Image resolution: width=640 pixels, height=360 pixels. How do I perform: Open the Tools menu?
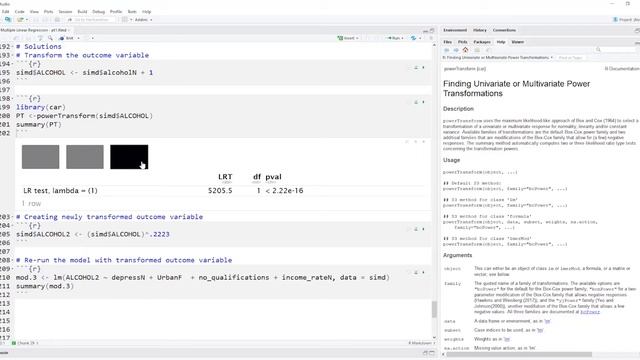[x=132, y=12]
